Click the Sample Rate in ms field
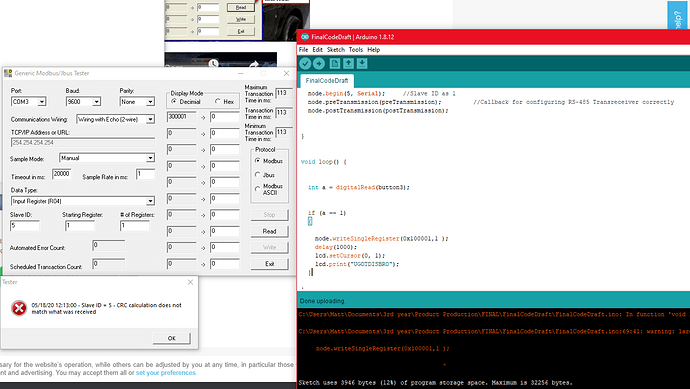 (x=145, y=174)
